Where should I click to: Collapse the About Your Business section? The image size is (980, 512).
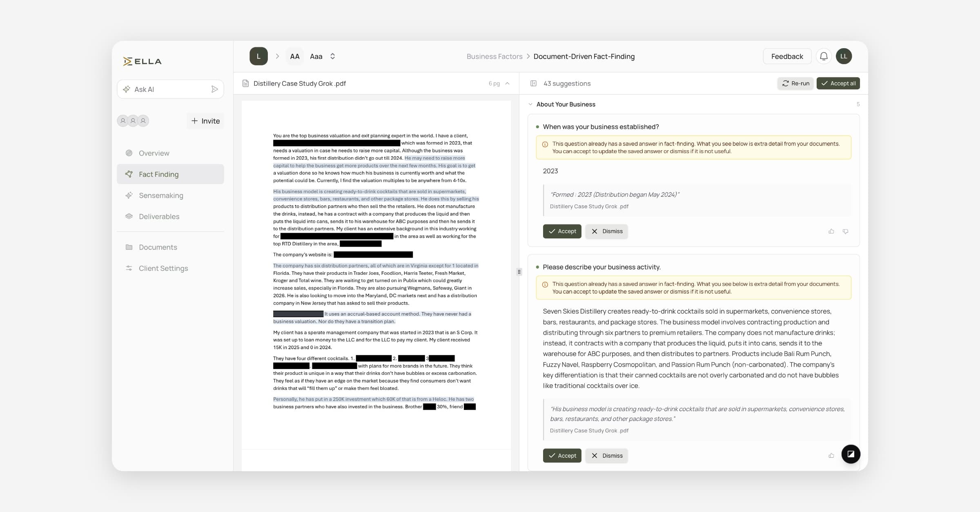(530, 105)
